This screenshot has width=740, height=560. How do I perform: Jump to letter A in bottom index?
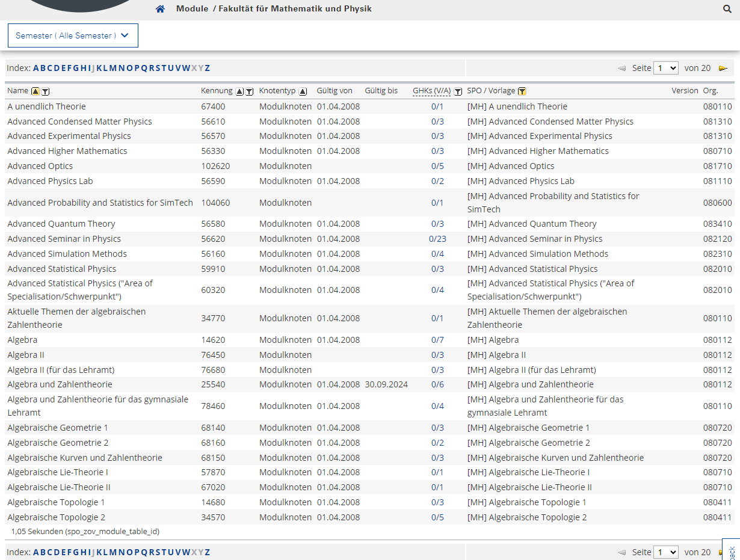[36, 552]
